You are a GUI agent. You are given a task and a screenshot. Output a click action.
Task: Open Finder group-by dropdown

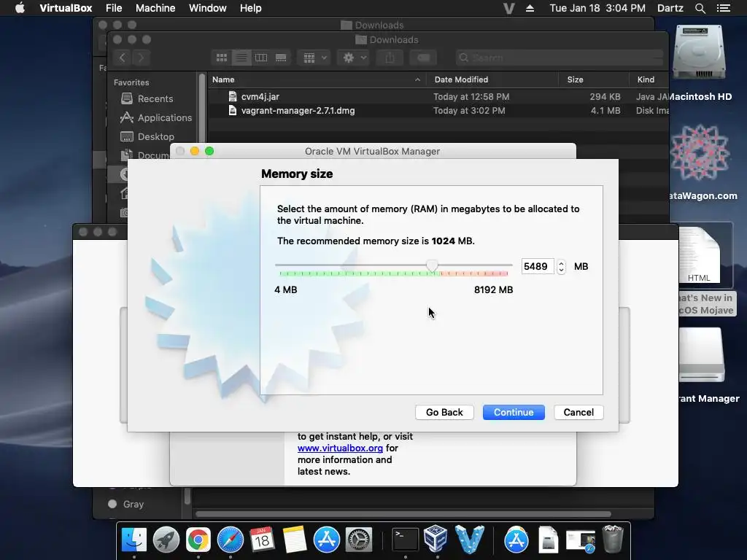pos(314,58)
